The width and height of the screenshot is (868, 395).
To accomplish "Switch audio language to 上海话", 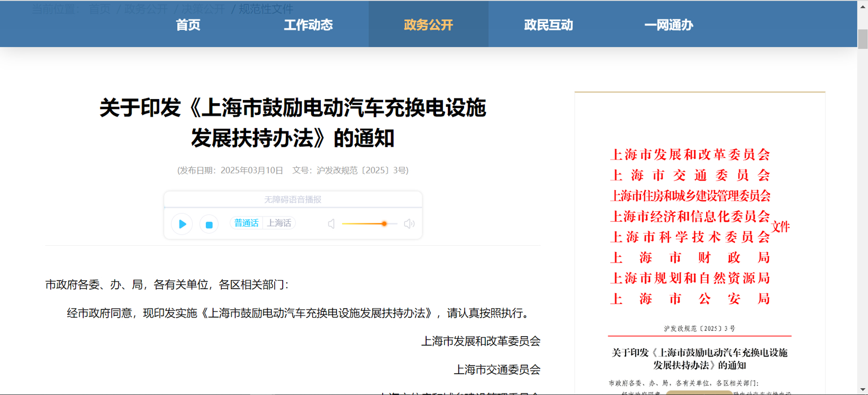I will (279, 223).
